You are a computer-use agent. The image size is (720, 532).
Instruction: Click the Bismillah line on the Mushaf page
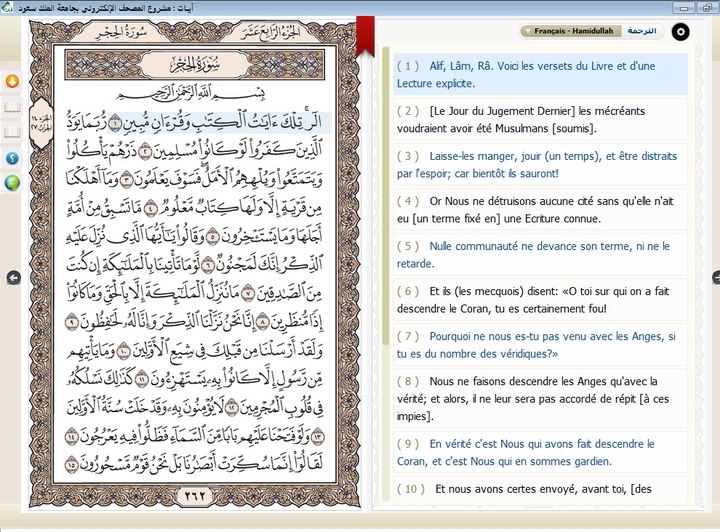click(191, 94)
